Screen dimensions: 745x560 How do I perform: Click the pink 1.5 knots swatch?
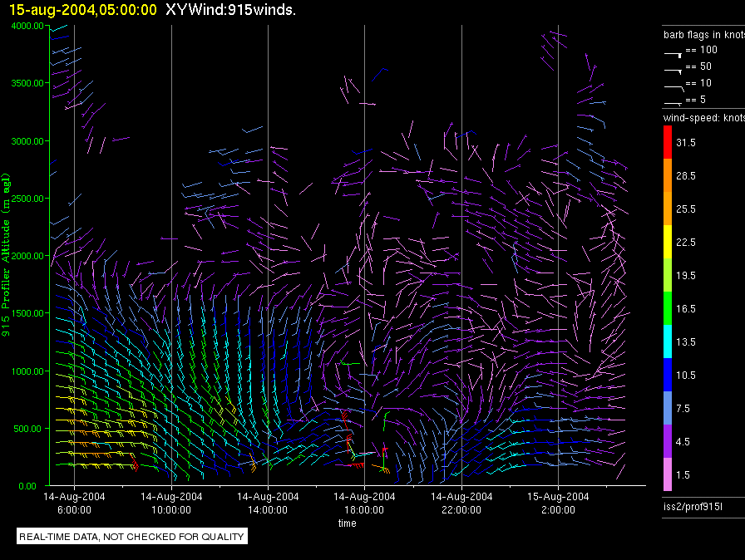pos(668,474)
